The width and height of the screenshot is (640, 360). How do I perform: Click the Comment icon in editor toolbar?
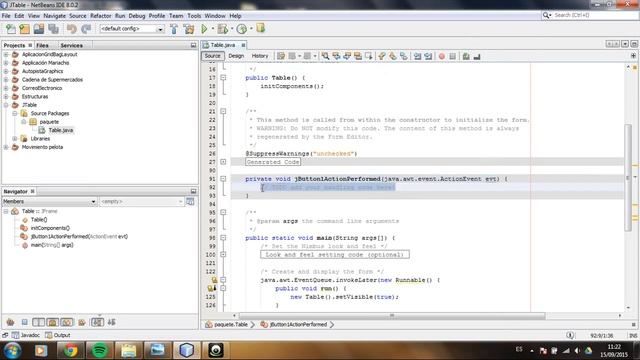[x=466, y=56]
